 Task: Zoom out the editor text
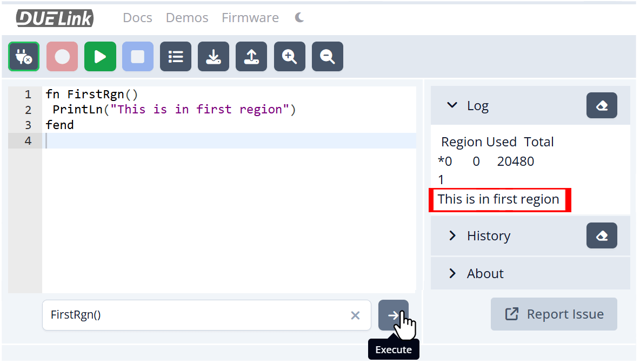(x=328, y=57)
